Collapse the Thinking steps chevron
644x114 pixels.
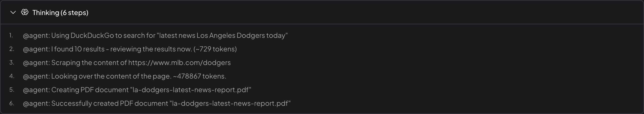pos(13,13)
